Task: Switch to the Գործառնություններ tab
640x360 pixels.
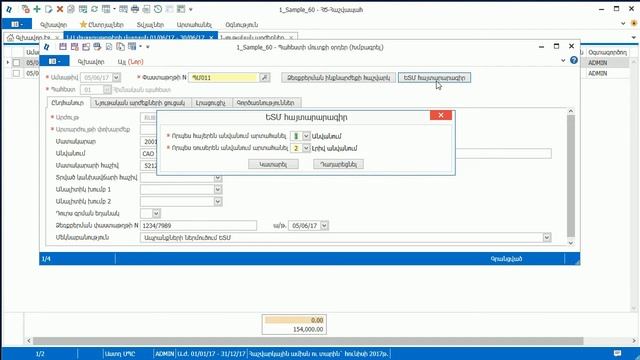Action: (x=266, y=103)
